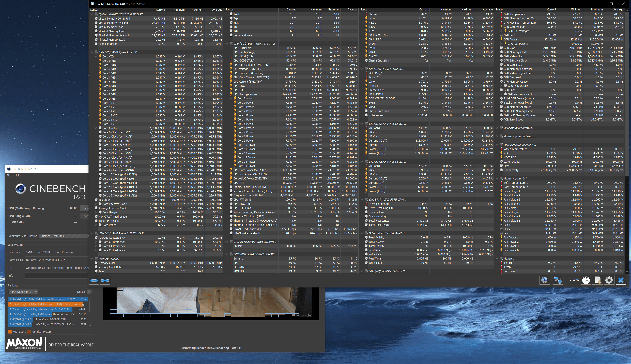Click the shrink columns arrows icon in HWiNFO

coord(105,280)
